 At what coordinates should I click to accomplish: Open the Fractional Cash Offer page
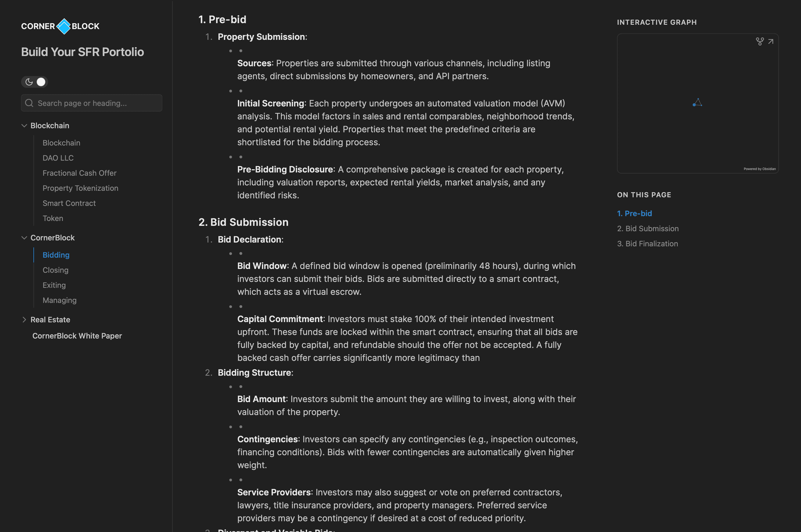click(x=79, y=173)
